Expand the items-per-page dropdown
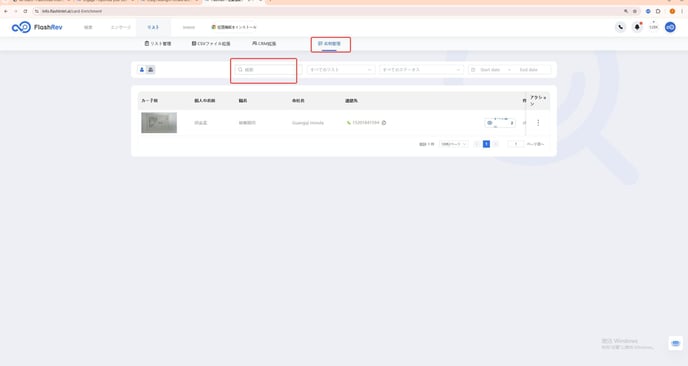 coord(454,144)
